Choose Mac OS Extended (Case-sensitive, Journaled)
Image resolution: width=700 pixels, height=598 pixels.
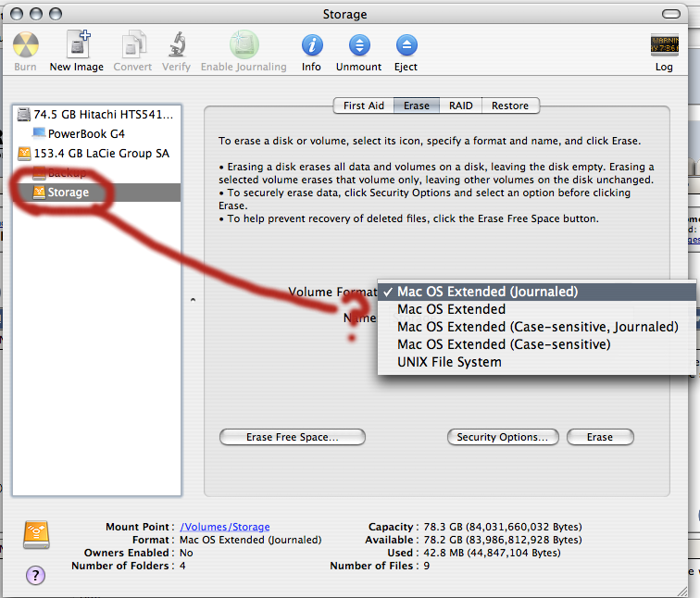point(537,327)
